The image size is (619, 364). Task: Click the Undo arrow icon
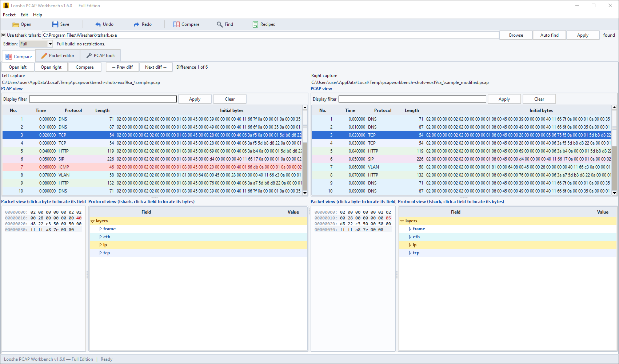[x=98, y=24]
